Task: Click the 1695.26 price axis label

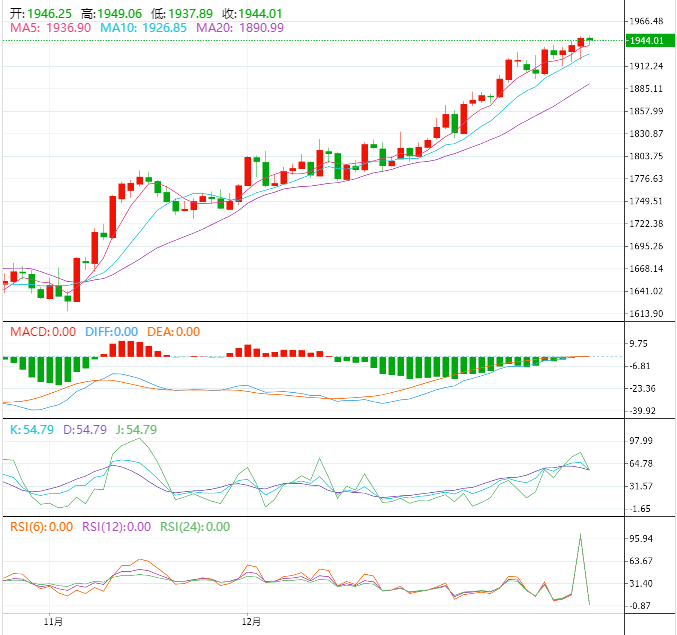Action: (x=646, y=246)
